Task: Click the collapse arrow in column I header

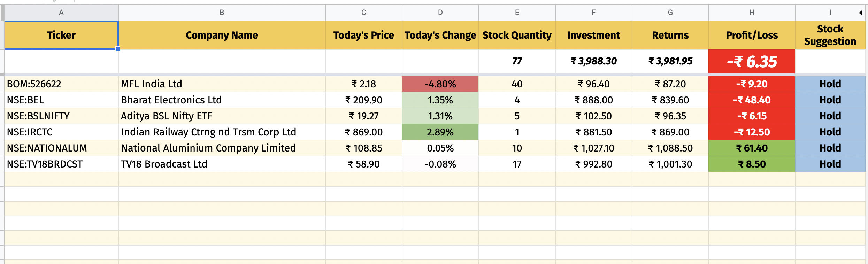Action: [860, 13]
